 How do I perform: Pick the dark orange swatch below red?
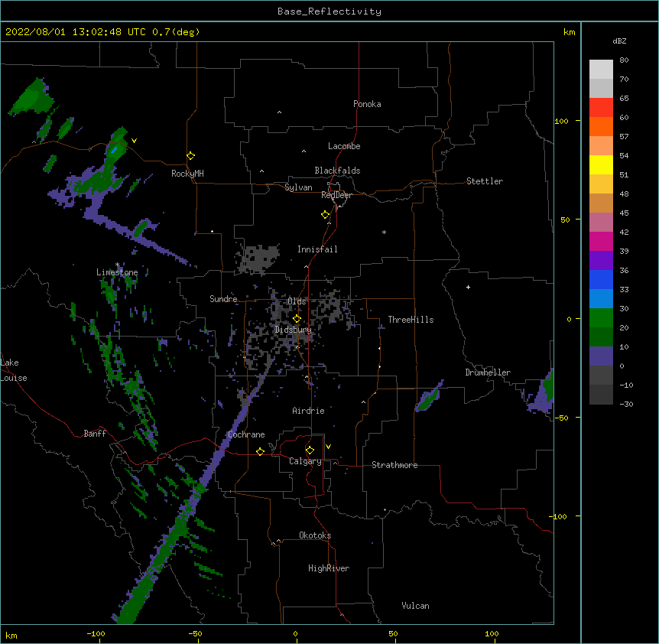tap(601, 126)
